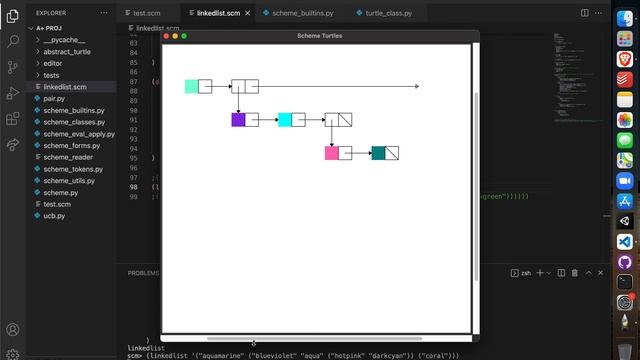The image size is (640, 360).
Task: Click the linkedlist.scm breadcrumb
Action: [154, 28]
